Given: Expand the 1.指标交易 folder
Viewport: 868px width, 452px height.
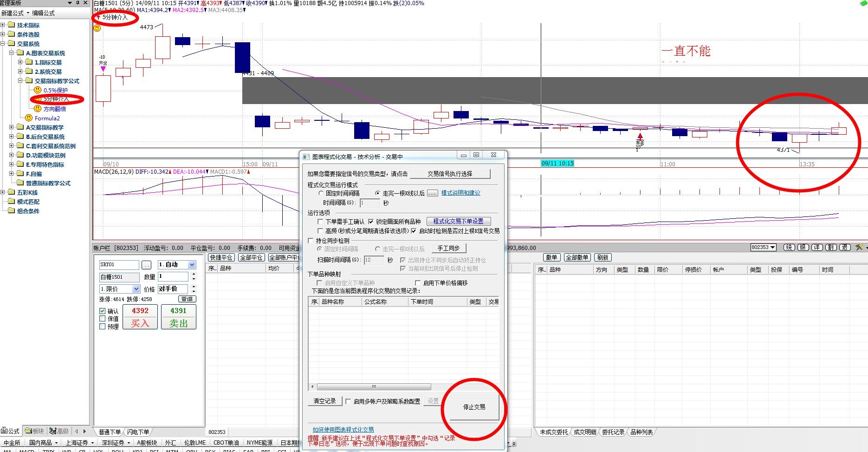Looking at the screenshot, I should pos(20,62).
